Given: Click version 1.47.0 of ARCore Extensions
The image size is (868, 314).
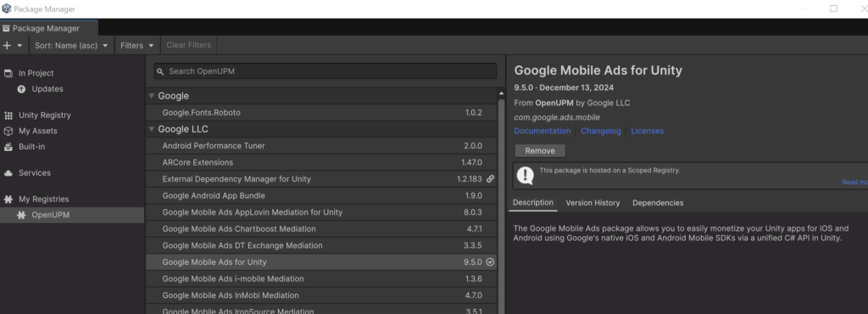Looking at the screenshot, I should click(x=471, y=162).
